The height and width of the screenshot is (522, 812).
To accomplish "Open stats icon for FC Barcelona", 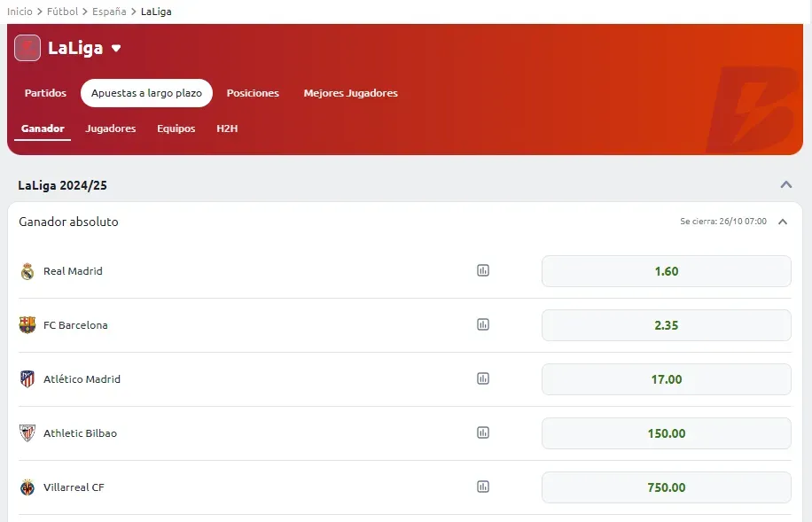I will (x=482, y=324).
